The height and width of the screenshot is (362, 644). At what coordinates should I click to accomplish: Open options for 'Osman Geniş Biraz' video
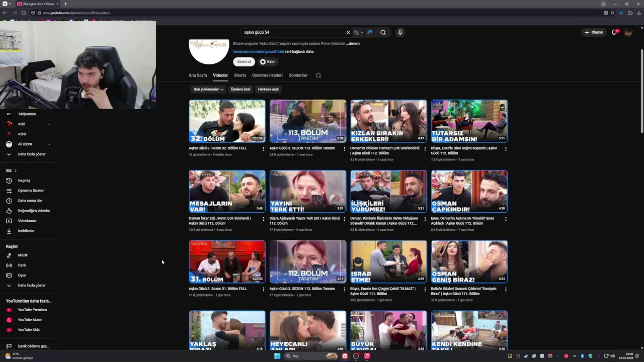click(506, 290)
